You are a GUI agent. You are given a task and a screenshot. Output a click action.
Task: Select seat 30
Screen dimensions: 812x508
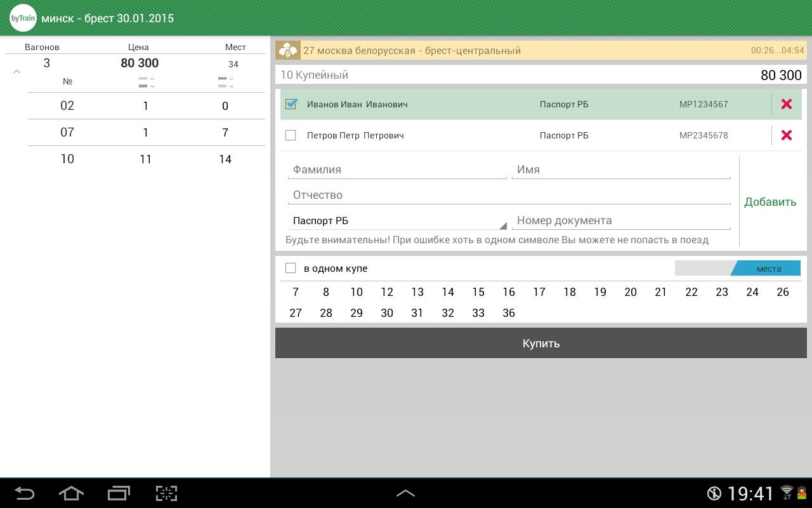[x=387, y=313]
